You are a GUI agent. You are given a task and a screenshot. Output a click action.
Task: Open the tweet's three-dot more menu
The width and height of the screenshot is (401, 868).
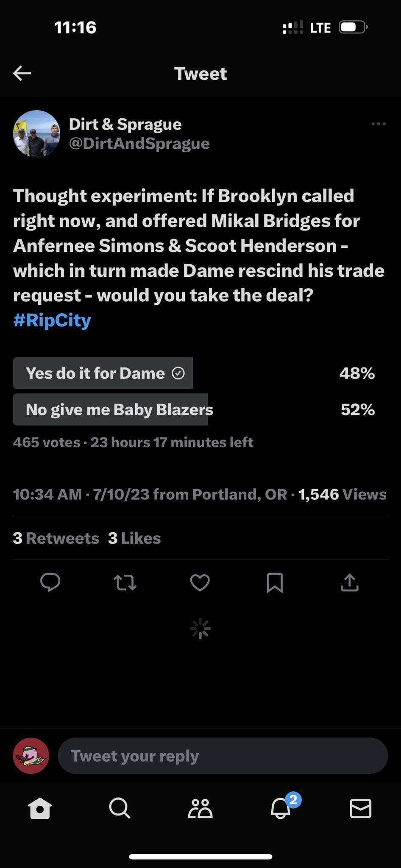[x=378, y=124]
